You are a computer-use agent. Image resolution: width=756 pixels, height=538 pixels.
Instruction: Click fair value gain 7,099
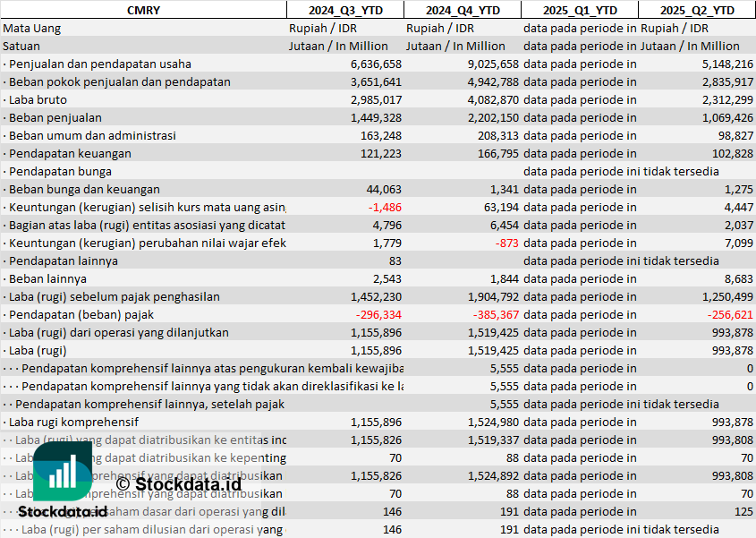(739, 243)
